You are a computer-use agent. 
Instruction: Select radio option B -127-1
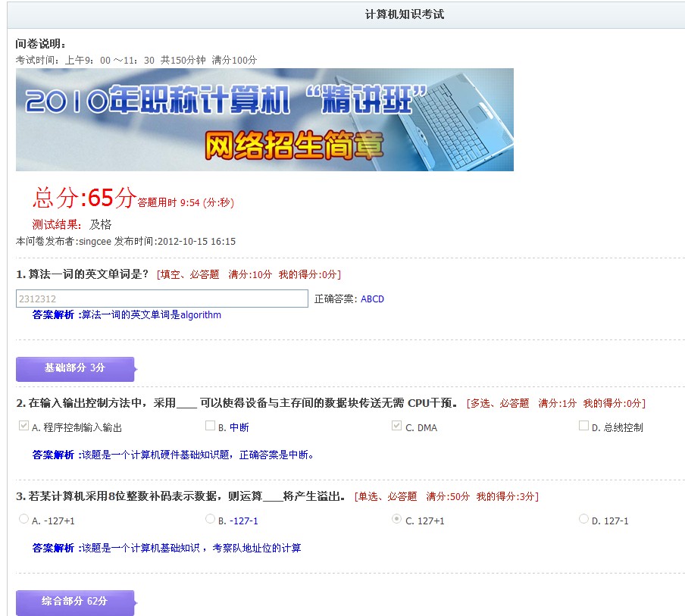tap(210, 518)
